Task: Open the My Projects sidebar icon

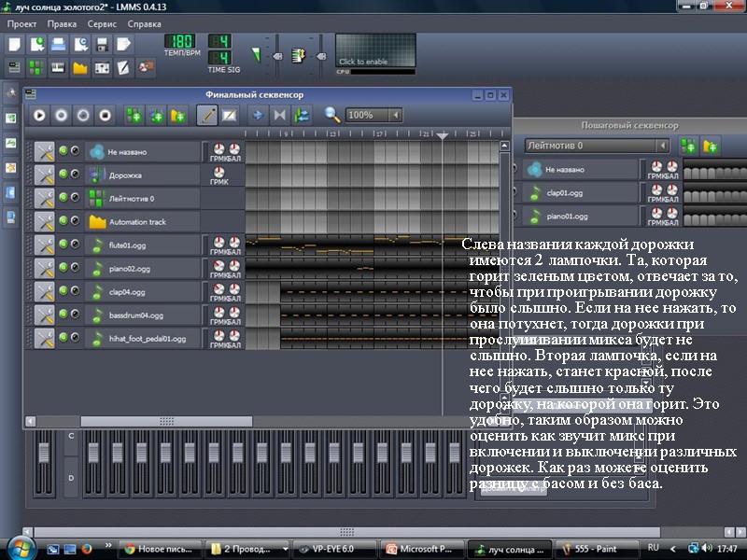Action: (10, 118)
